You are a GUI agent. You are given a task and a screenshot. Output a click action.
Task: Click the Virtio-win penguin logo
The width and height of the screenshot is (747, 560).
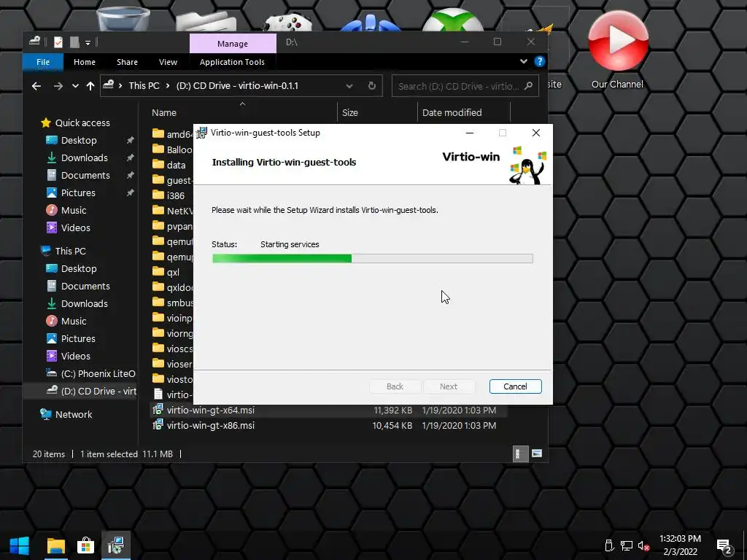(527, 165)
